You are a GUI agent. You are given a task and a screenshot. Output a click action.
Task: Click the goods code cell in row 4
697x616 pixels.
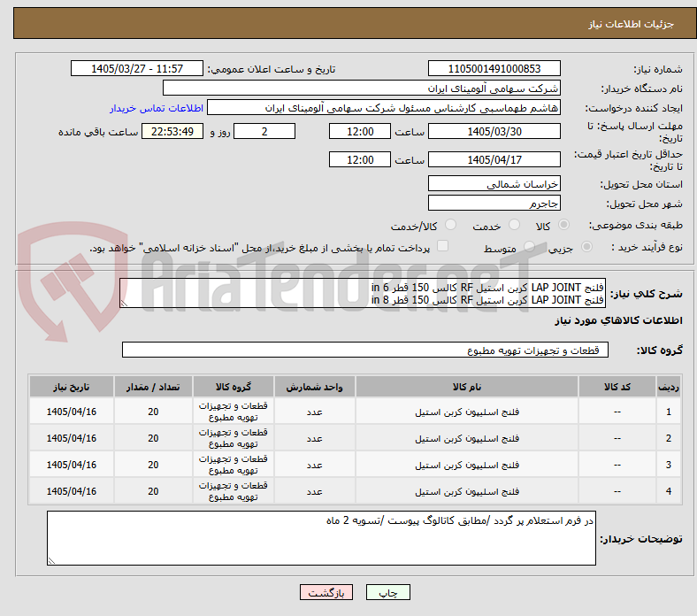coord(617,491)
